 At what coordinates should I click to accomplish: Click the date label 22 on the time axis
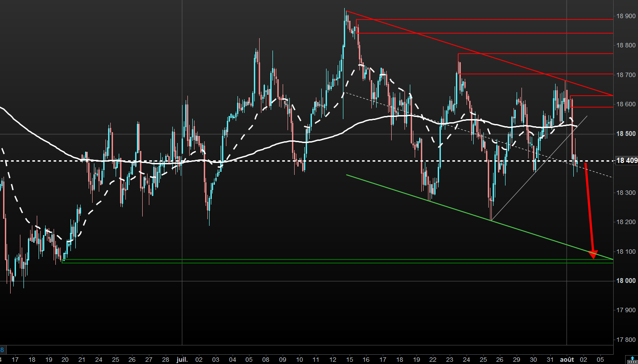[x=433, y=359]
